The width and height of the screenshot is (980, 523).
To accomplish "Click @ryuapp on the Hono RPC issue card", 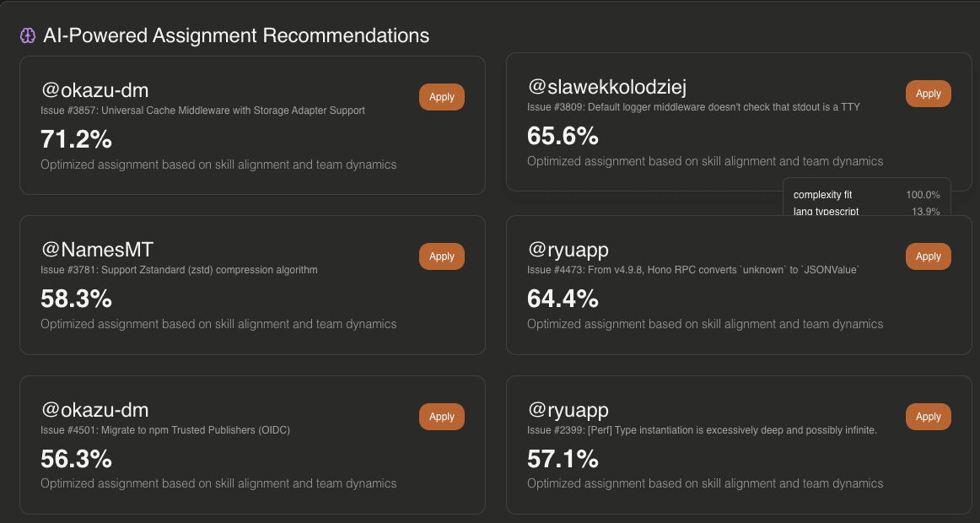I will 568,250.
